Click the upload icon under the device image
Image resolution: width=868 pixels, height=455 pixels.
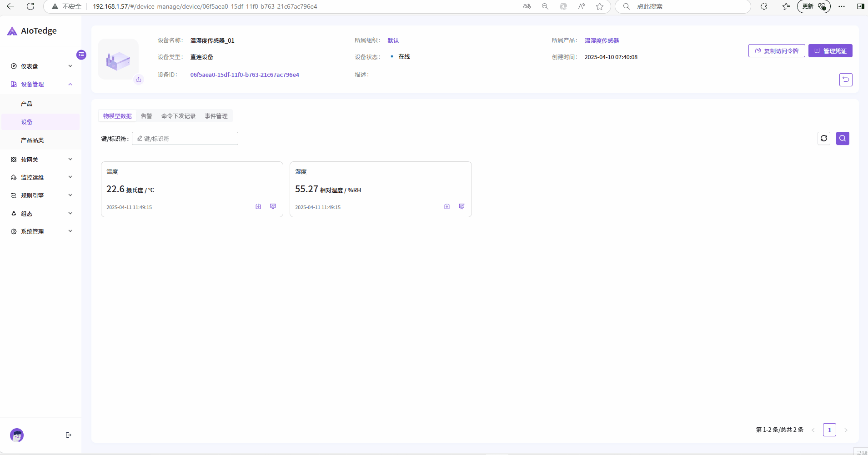point(139,80)
